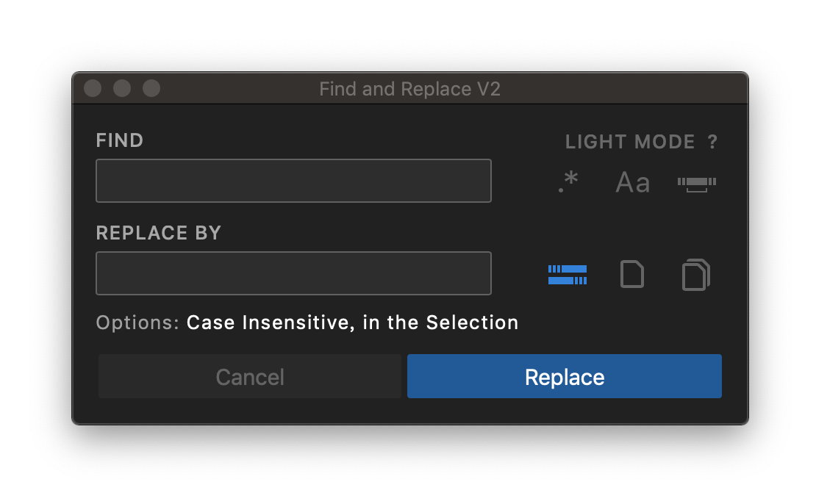Toggle whole word matching icon
Screen dimensions: 816x504
[x=696, y=183]
